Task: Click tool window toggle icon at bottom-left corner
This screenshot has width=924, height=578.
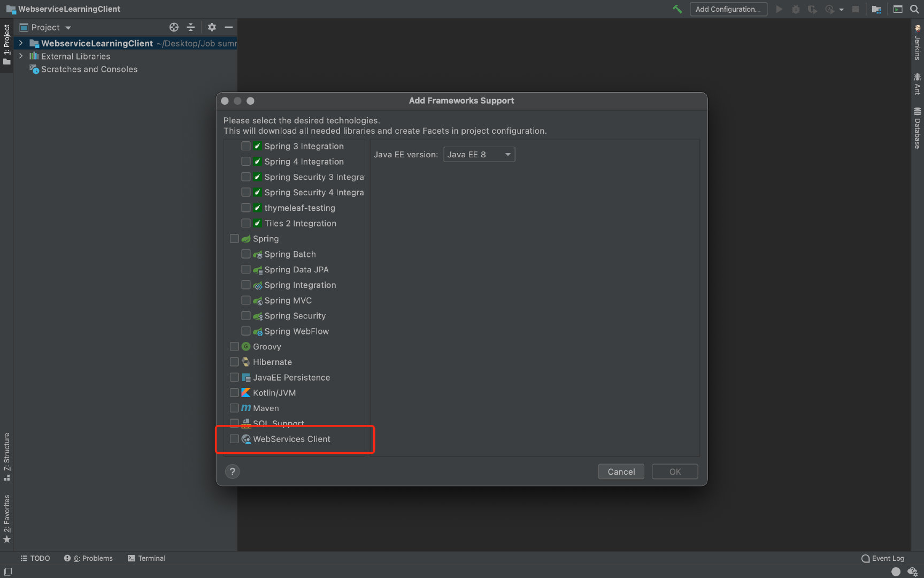Action: coord(7,572)
